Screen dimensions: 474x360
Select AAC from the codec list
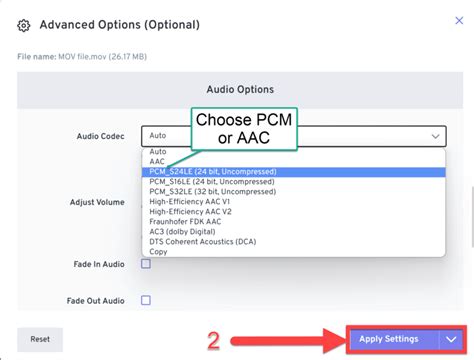click(x=293, y=162)
